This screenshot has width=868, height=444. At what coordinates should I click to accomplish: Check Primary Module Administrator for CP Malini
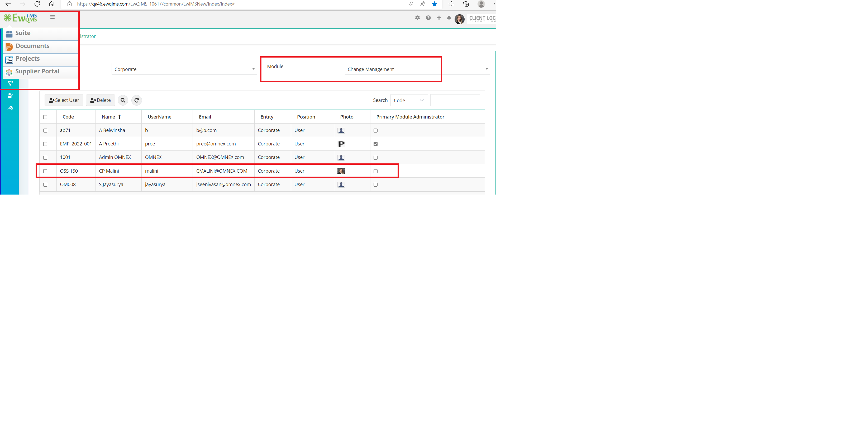point(375,171)
